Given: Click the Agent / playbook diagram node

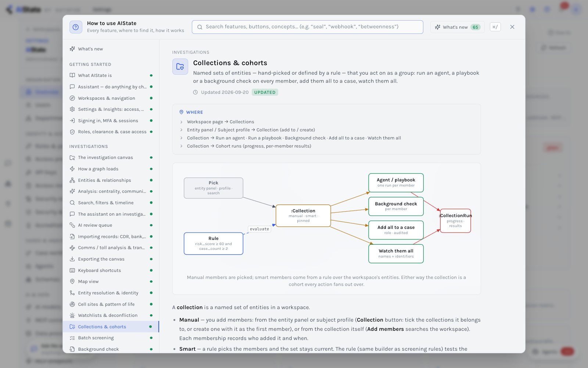Looking at the screenshot, I should (x=396, y=183).
